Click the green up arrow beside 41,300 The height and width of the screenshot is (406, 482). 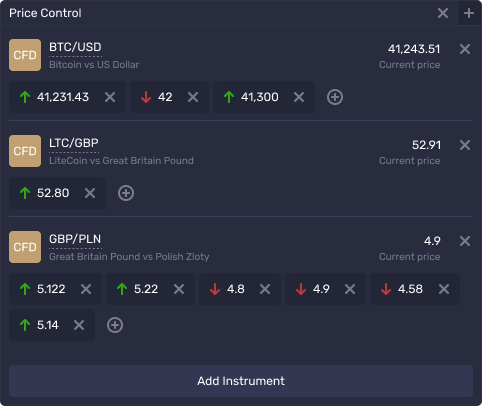229,97
